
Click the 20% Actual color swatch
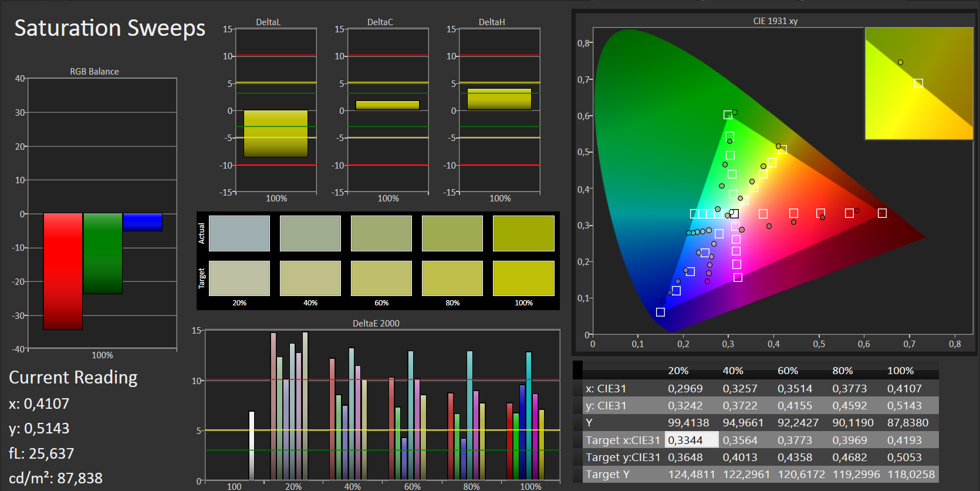point(239,233)
